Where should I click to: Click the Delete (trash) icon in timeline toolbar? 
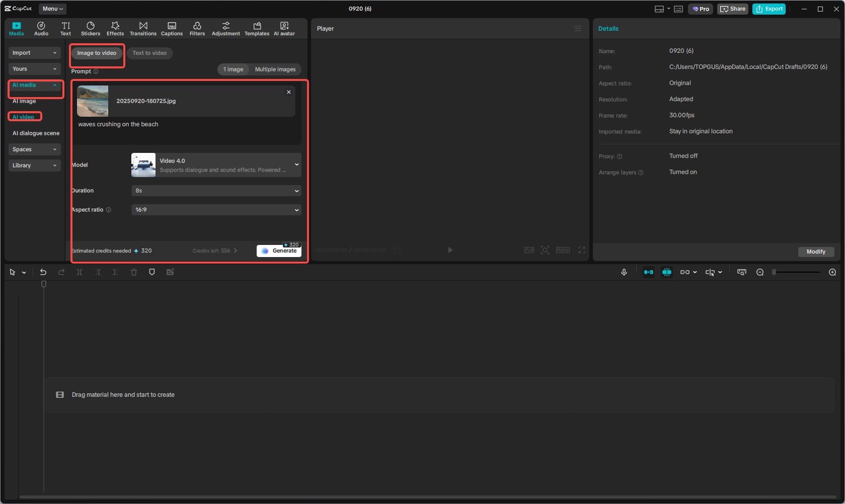point(133,272)
